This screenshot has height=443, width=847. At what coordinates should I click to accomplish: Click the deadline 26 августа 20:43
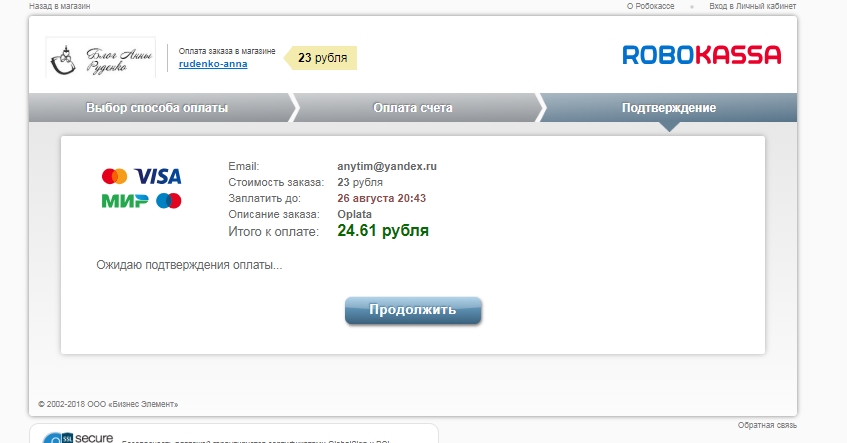tap(381, 198)
